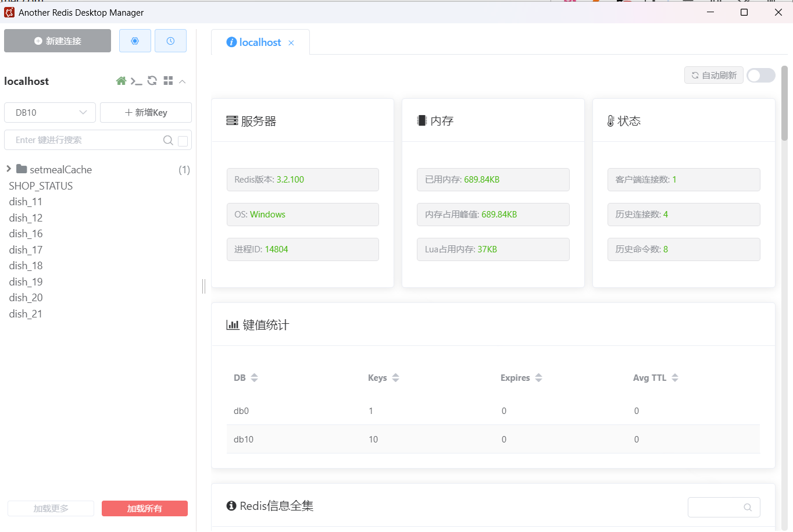Sort table by DB column
Viewport: 793px width, 532px height.
tap(254, 378)
